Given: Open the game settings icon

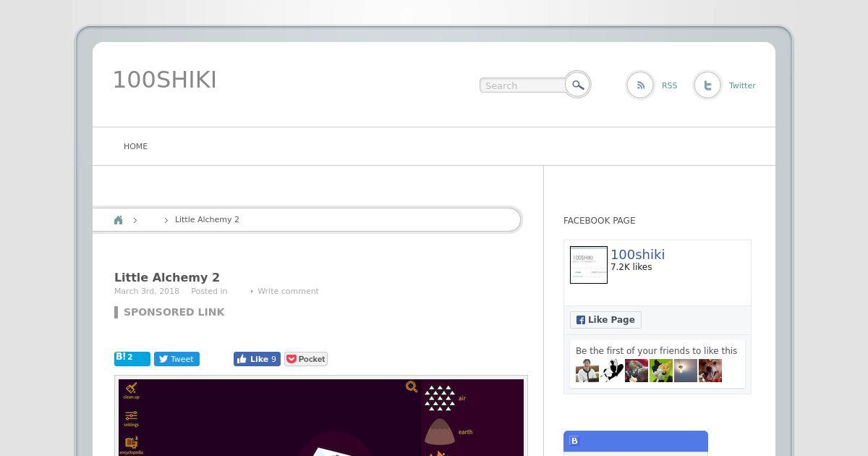Looking at the screenshot, I should tap(131, 418).
